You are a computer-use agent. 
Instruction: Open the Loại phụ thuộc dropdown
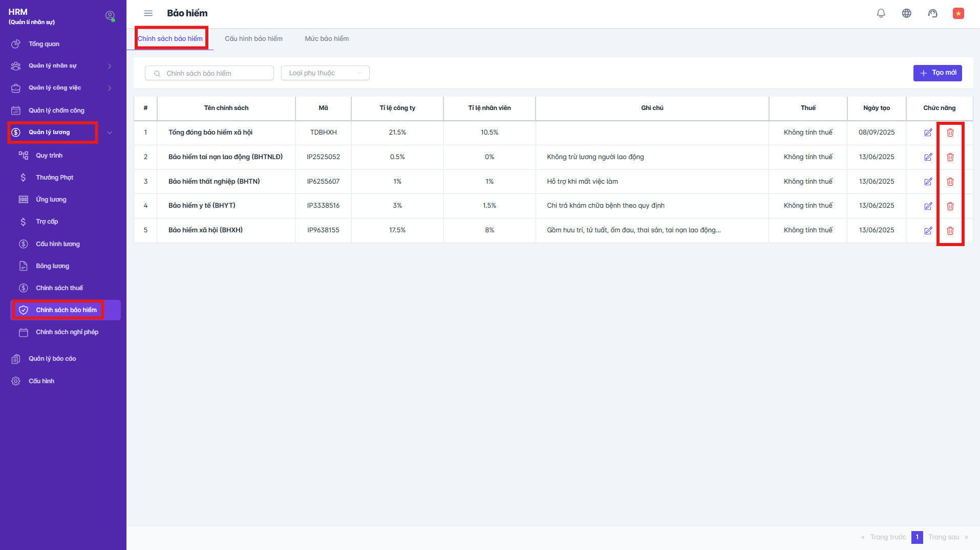(325, 73)
